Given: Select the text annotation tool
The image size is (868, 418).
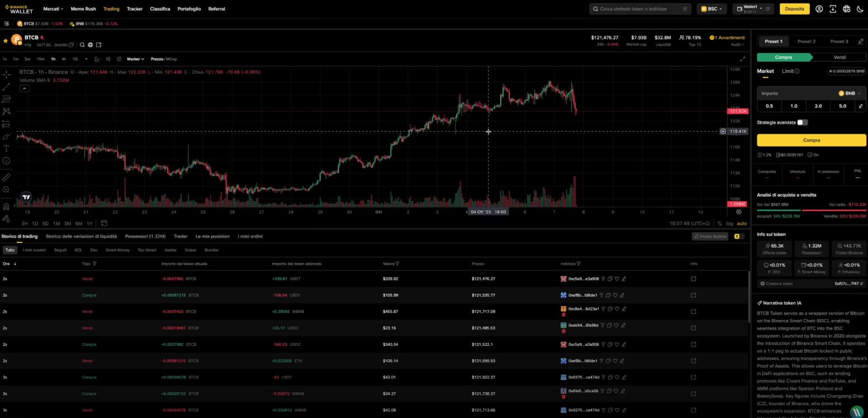Looking at the screenshot, I should click(6, 148).
